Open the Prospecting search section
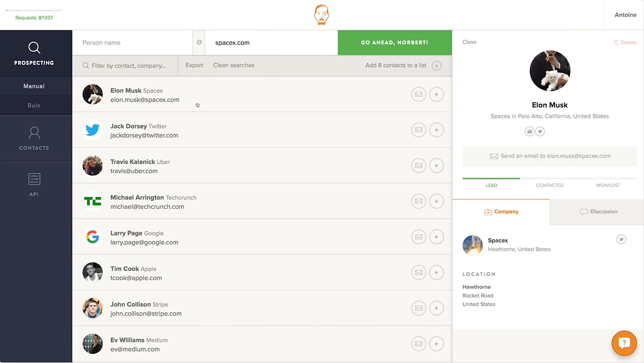This screenshot has height=363, width=644. pos(34,53)
